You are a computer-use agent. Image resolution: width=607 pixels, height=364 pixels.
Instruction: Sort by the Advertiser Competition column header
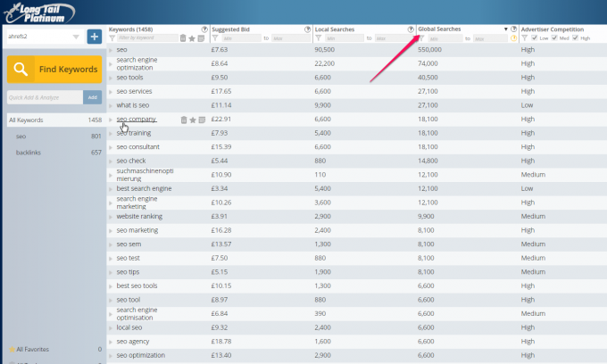point(552,29)
